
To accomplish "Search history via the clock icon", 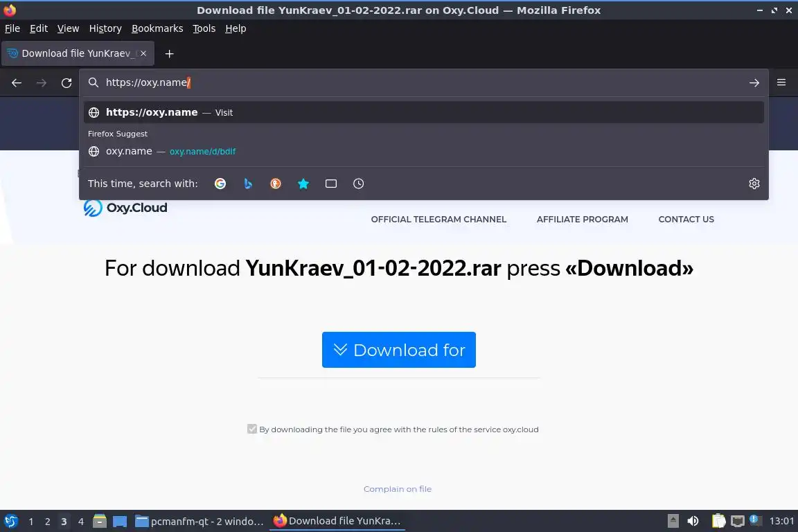I will pyautogui.click(x=358, y=184).
